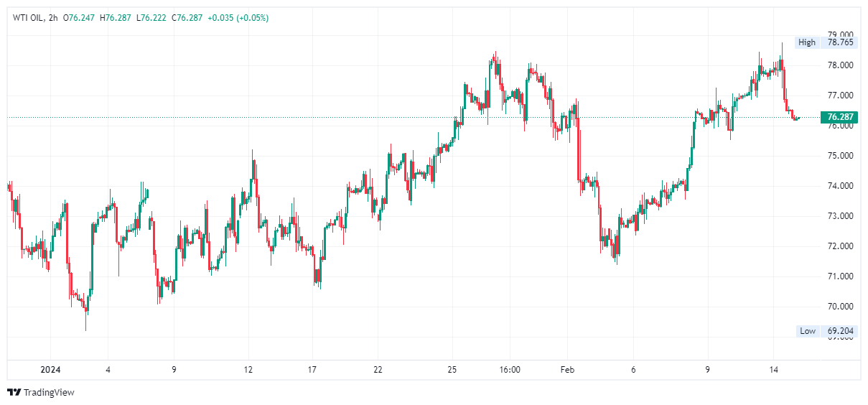Click the 2024 label on time axis
This screenshot has height=405, width=868.
[50, 370]
